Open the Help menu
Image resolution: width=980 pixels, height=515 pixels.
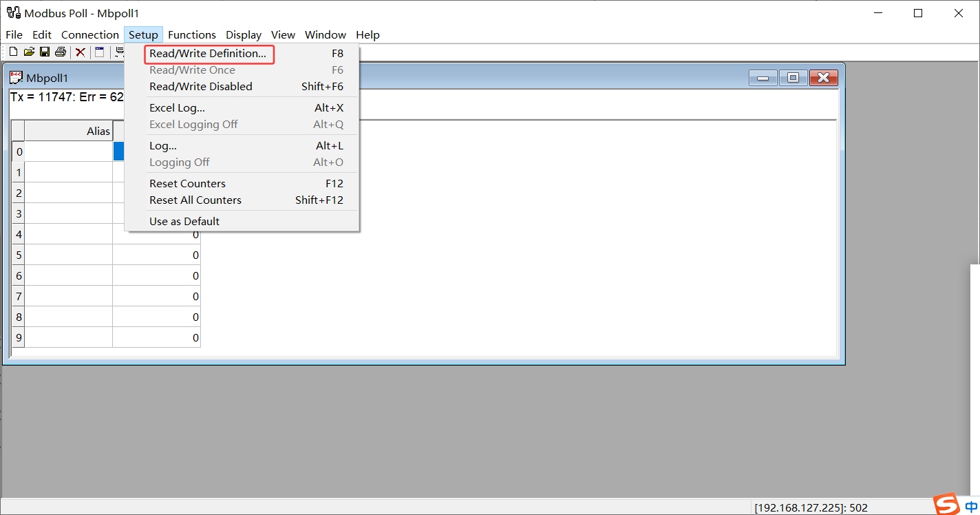(367, 34)
